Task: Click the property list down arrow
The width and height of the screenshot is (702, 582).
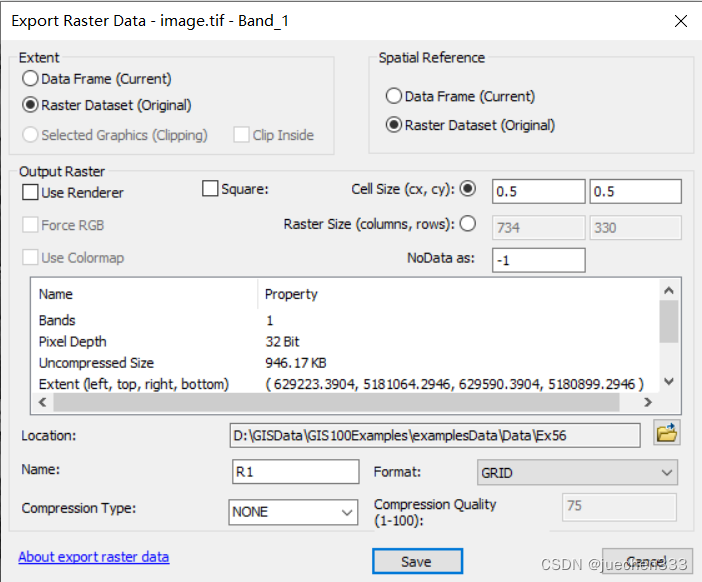Action: (x=669, y=381)
